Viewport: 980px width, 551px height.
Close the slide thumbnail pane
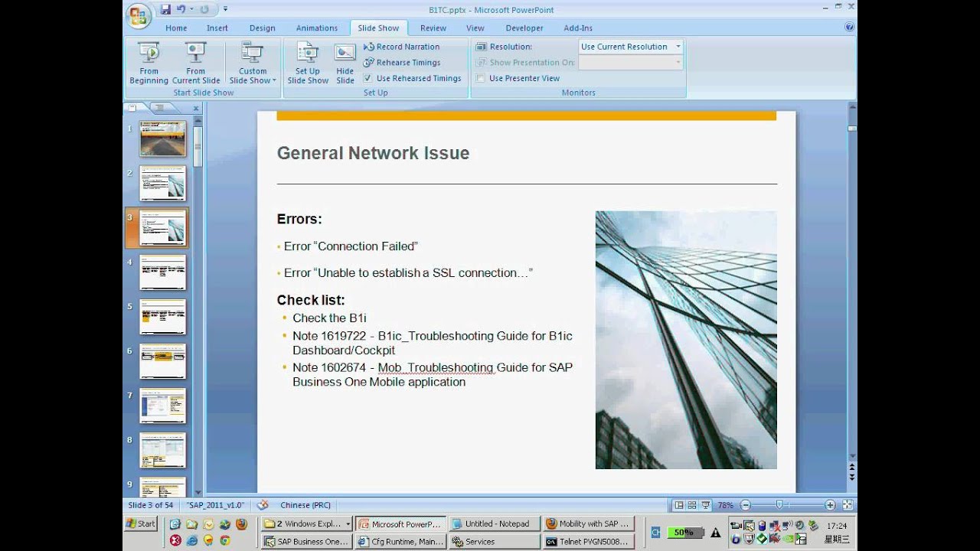[x=196, y=109]
